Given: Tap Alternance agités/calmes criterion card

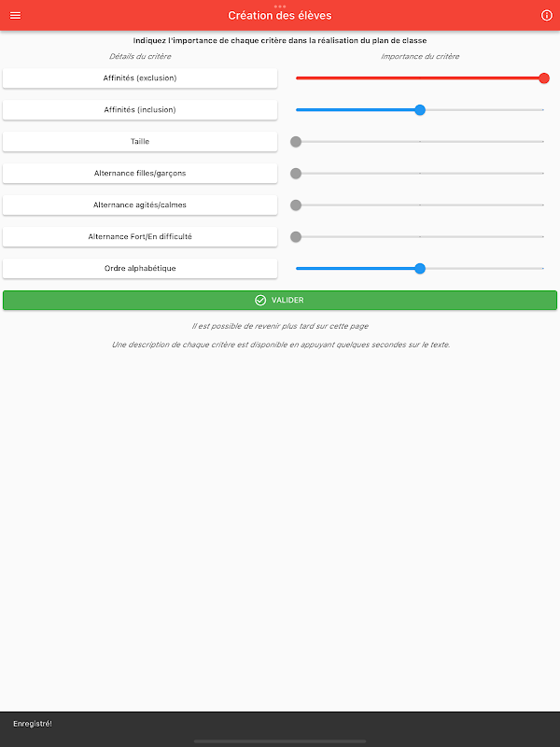Looking at the screenshot, I should point(140,204).
